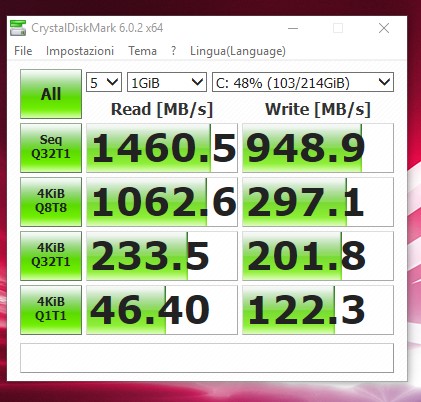Image resolution: width=421 pixels, height=402 pixels.
Task: Minimize the CrystalDiskMark window
Action: click(x=293, y=28)
